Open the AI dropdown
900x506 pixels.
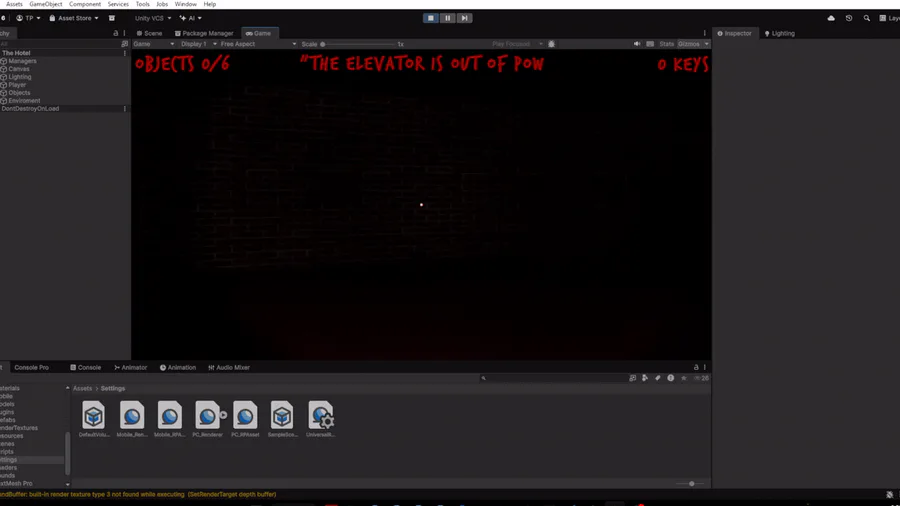coord(191,18)
